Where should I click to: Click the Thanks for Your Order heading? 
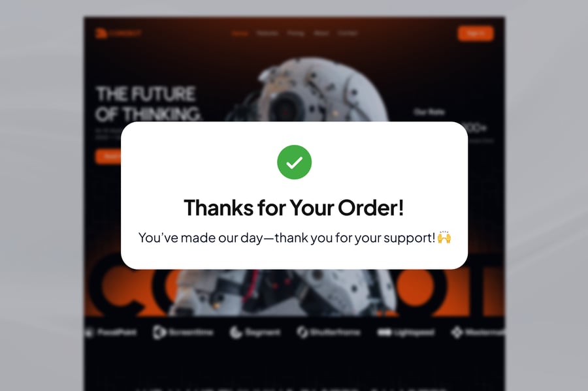pos(294,208)
